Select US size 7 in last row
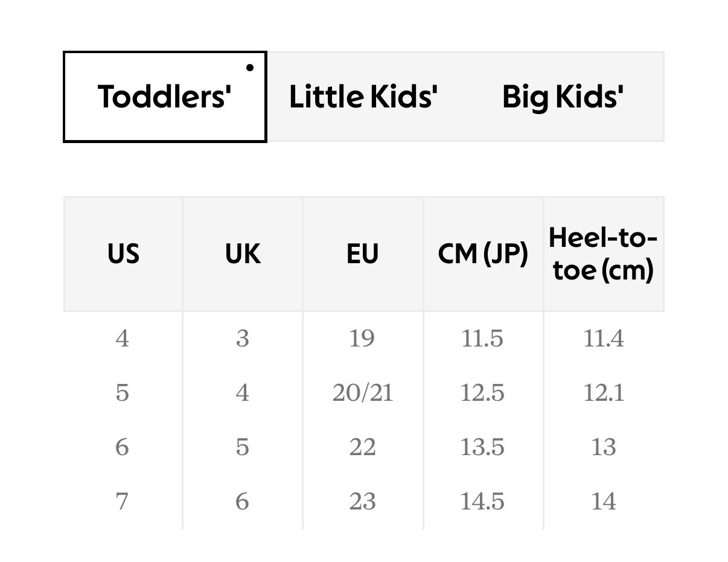Viewport: 728px width, 562px height. (123, 502)
